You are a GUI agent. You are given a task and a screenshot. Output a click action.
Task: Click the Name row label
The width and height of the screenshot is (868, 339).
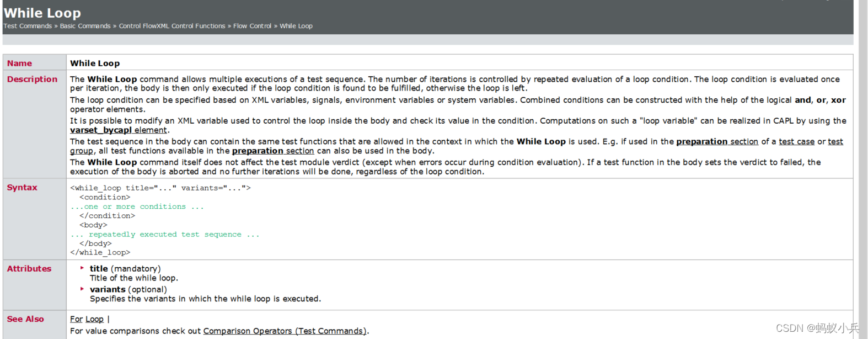click(x=19, y=63)
